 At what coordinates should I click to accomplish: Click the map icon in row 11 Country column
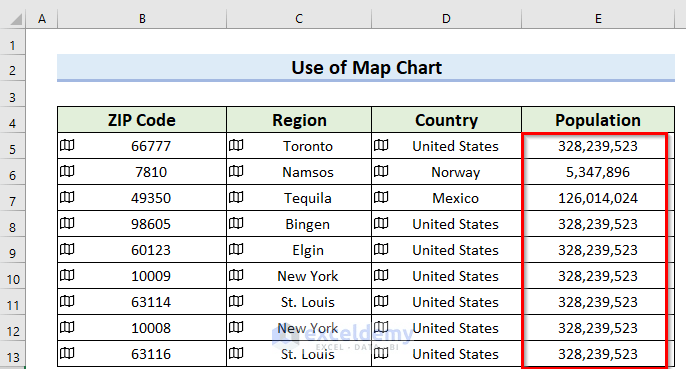(x=381, y=301)
